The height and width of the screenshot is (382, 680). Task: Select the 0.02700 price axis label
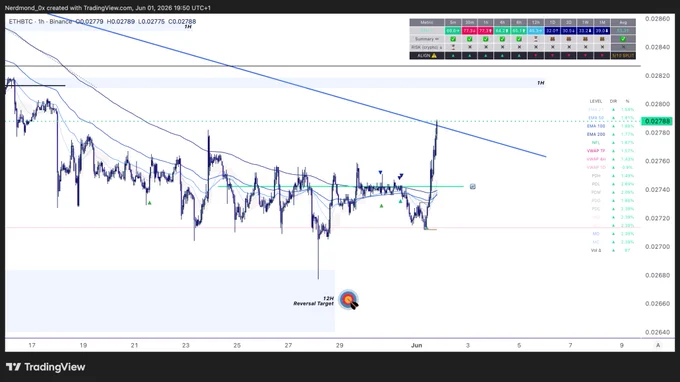(657, 246)
